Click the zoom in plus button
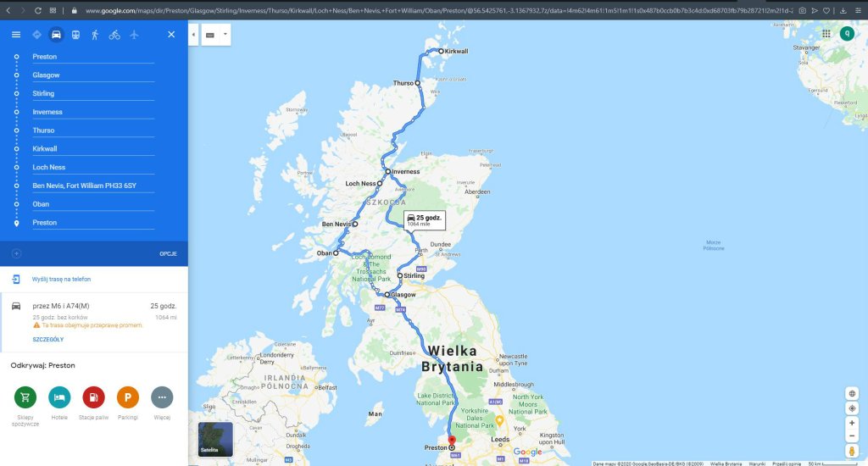Screen dimensions: 868x466 tap(852, 423)
